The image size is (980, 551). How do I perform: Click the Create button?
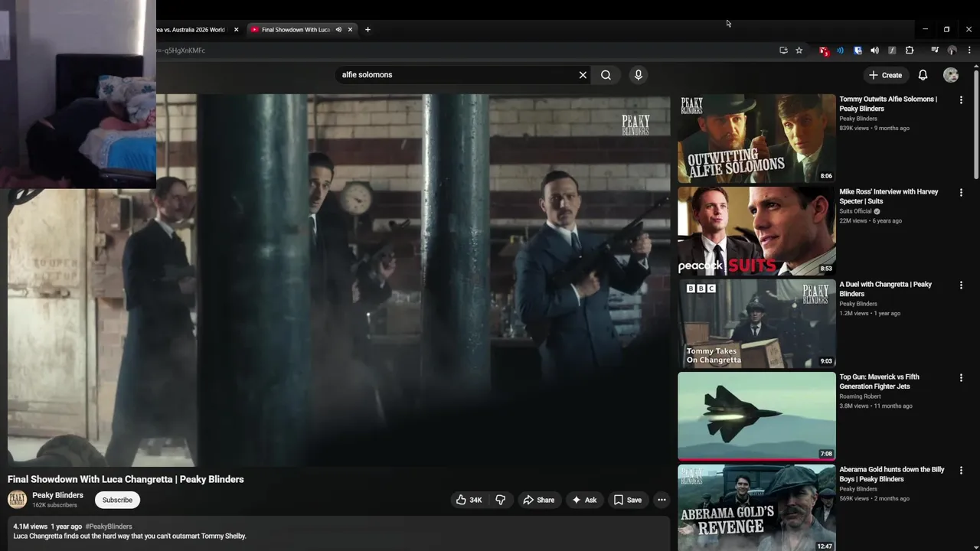pos(886,75)
